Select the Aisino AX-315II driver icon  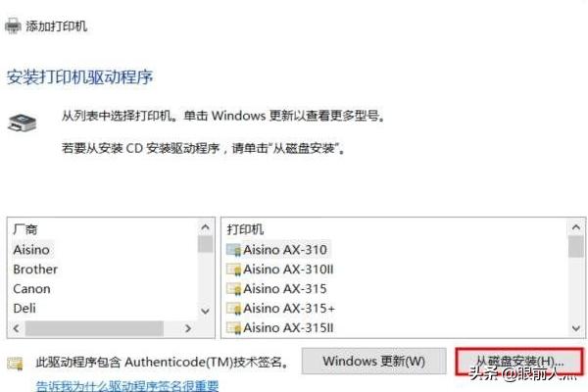[x=233, y=328]
